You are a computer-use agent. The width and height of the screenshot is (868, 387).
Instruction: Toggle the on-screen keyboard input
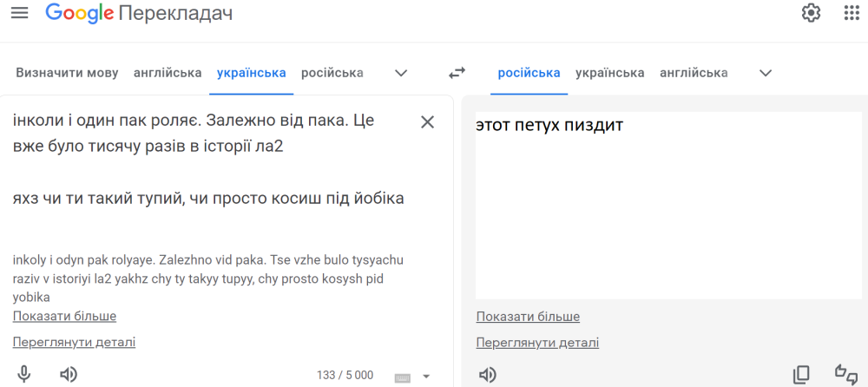pyautogui.click(x=402, y=377)
